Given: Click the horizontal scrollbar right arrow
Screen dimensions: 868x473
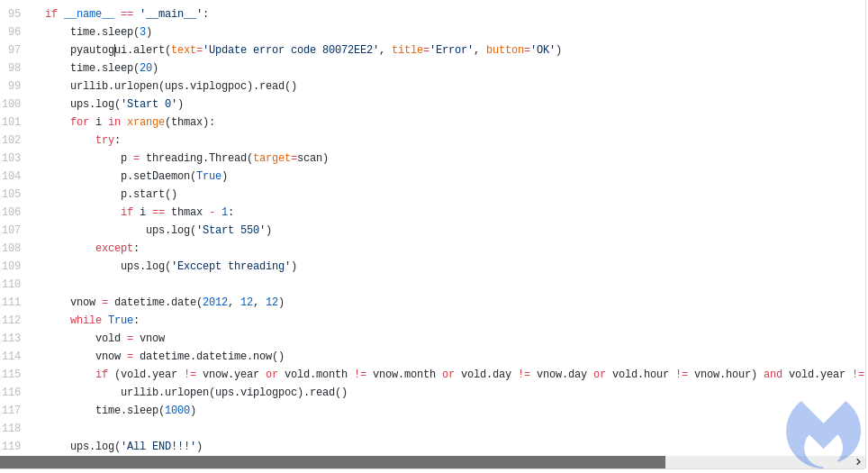Looking at the screenshot, I should (x=857, y=462).
